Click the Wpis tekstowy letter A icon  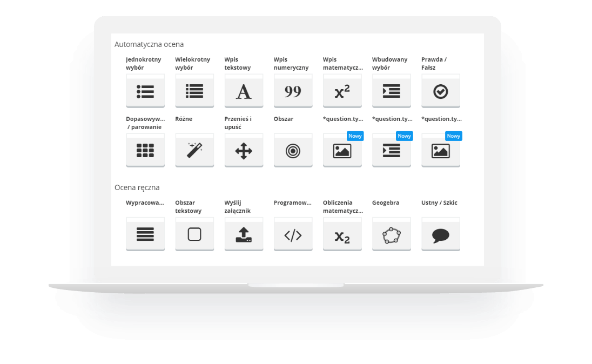pos(244,91)
